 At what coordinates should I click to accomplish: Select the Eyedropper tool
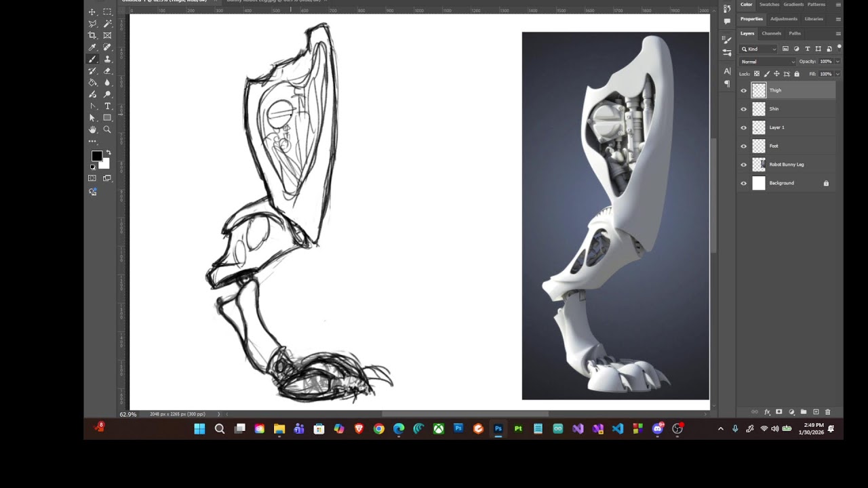(92, 47)
